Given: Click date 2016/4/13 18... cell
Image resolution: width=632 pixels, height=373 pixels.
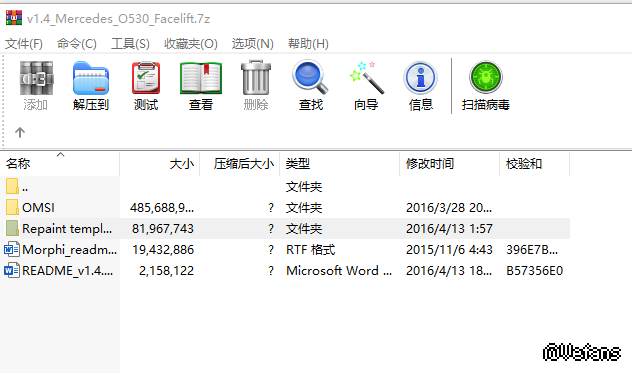Looking at the screenshot, I should [x=449, y=271].
